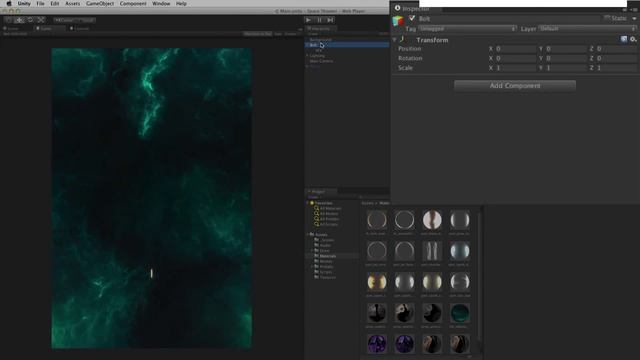Start Play mode with the Play button
The image size is (640, 360).
click(309, 20)
